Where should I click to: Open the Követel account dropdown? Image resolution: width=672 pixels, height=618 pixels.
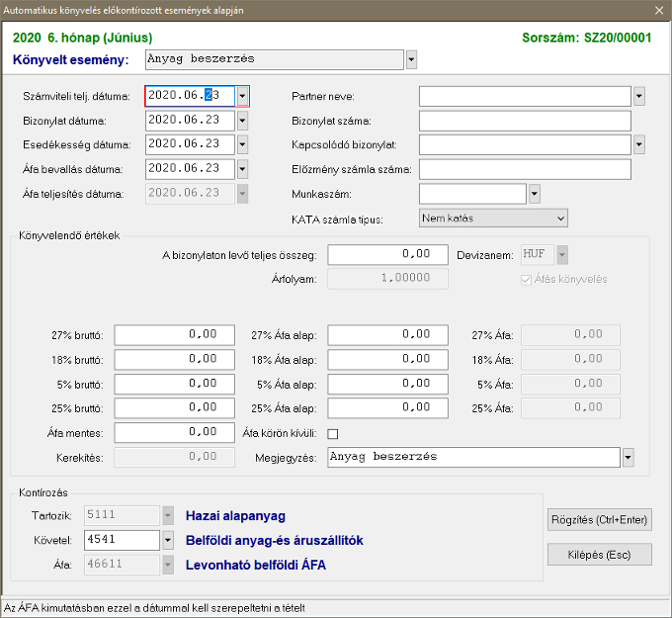coord(167,540)
